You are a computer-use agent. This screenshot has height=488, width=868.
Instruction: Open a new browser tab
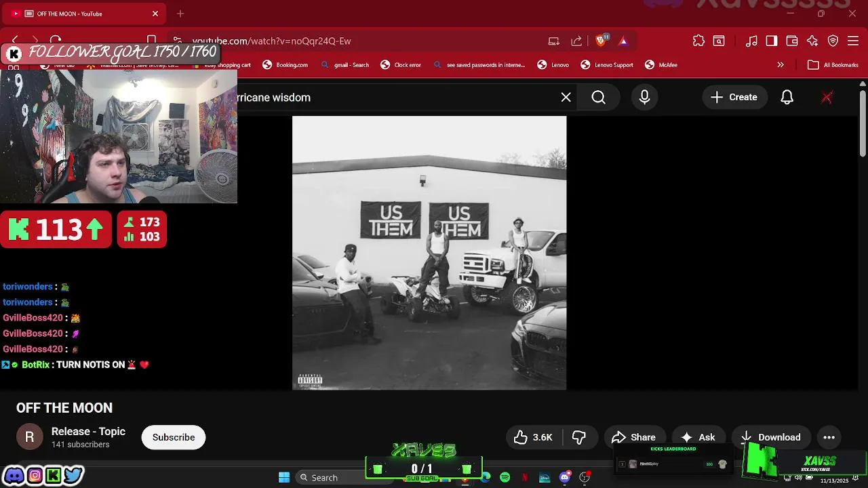click(x=180, y=14)
